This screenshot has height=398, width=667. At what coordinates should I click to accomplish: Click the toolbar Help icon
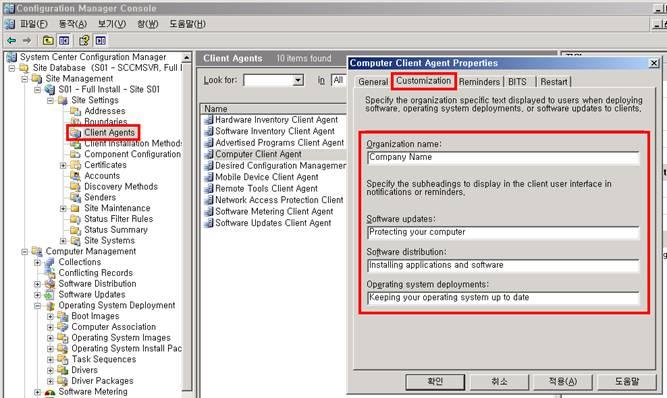tap(84, 40)
